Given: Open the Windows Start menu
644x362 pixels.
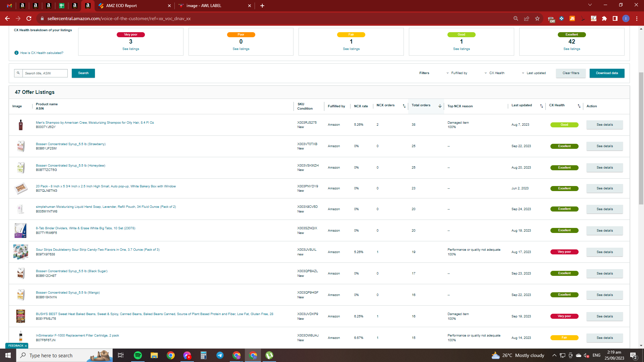Looking at the screenshot, I should click(x=8, y=355).
